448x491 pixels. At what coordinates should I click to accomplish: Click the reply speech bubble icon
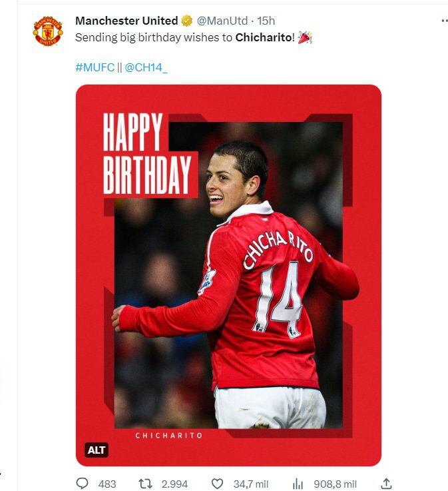(83, 484)
